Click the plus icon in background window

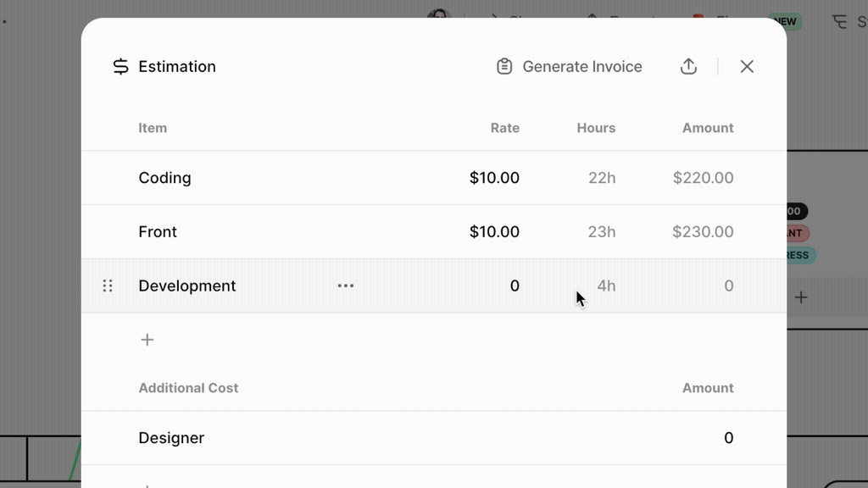click(801, 297)
